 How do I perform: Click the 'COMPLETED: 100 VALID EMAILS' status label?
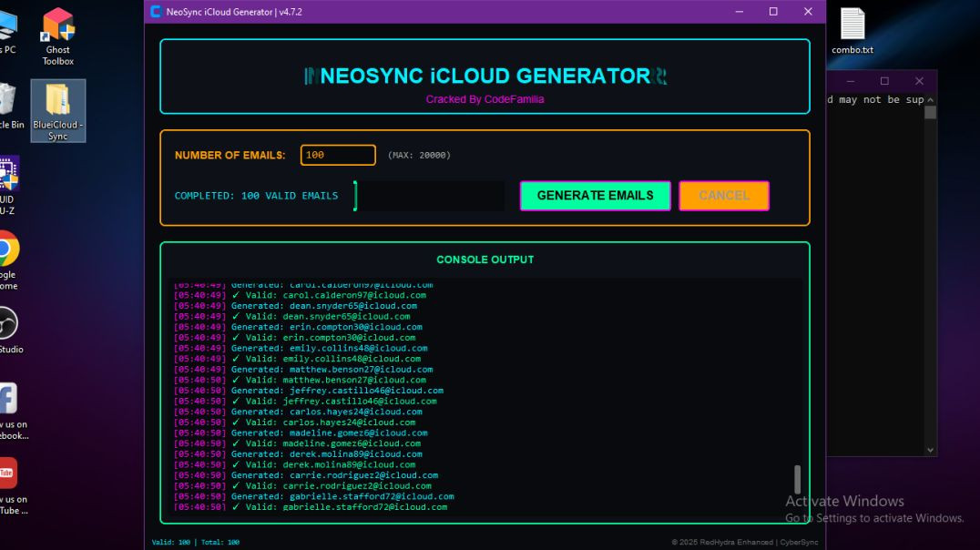click(x=256, y=196)
